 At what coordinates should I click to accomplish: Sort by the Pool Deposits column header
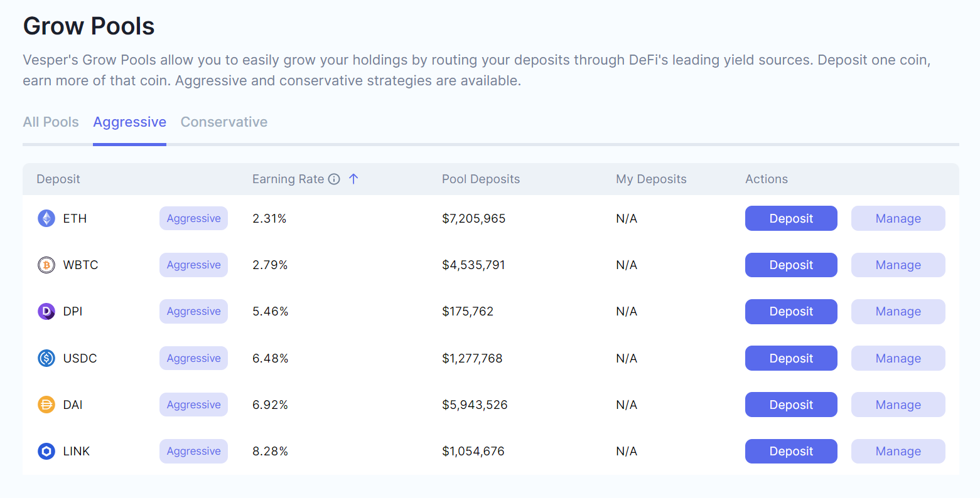481,179
